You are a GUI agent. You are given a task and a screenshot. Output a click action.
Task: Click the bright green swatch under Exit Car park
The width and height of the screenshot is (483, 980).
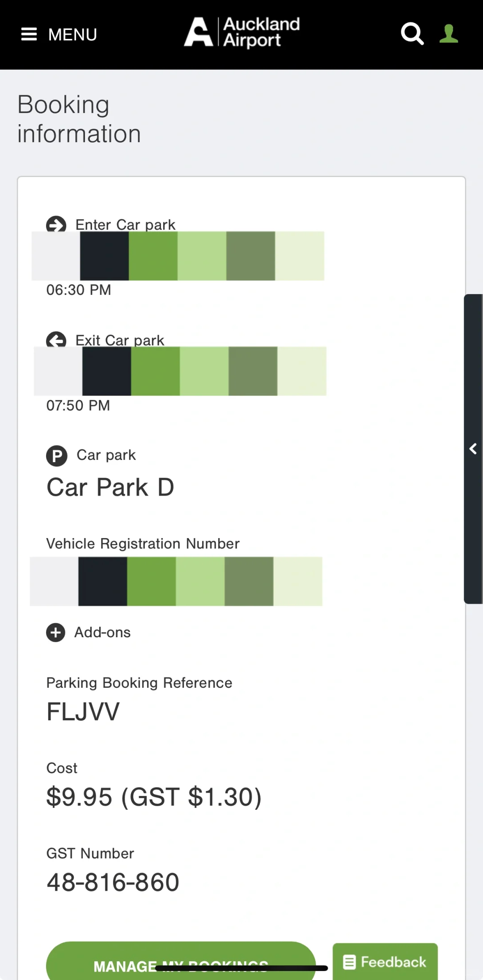point(156,371)
